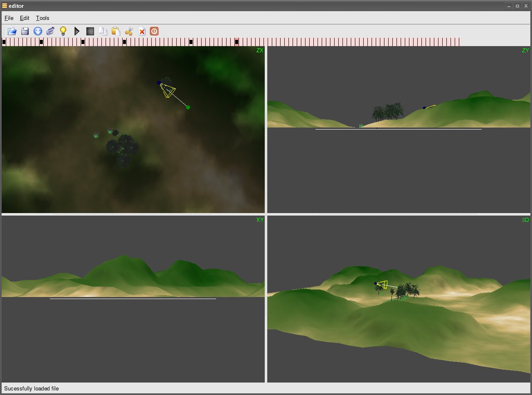Click the delete red X icon
This screenshot has height=395, width=532.
tap(142, 31)
